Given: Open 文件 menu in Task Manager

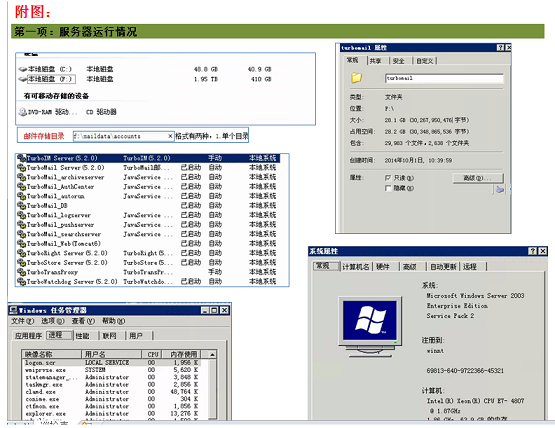Looking at the screenshot, I should click(x=22, y=321).
